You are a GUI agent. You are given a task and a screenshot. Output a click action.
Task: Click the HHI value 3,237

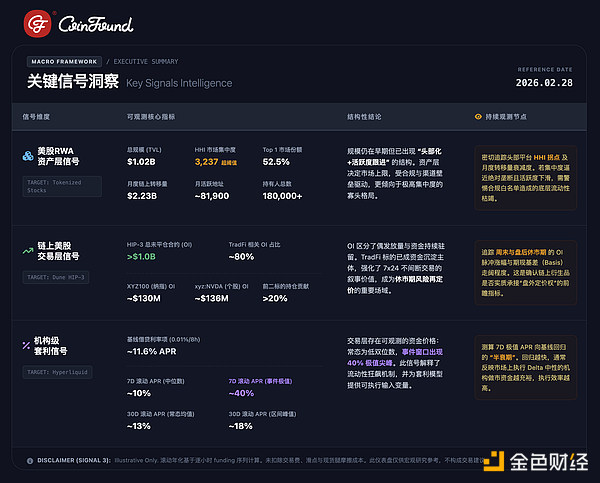point(207,160)
